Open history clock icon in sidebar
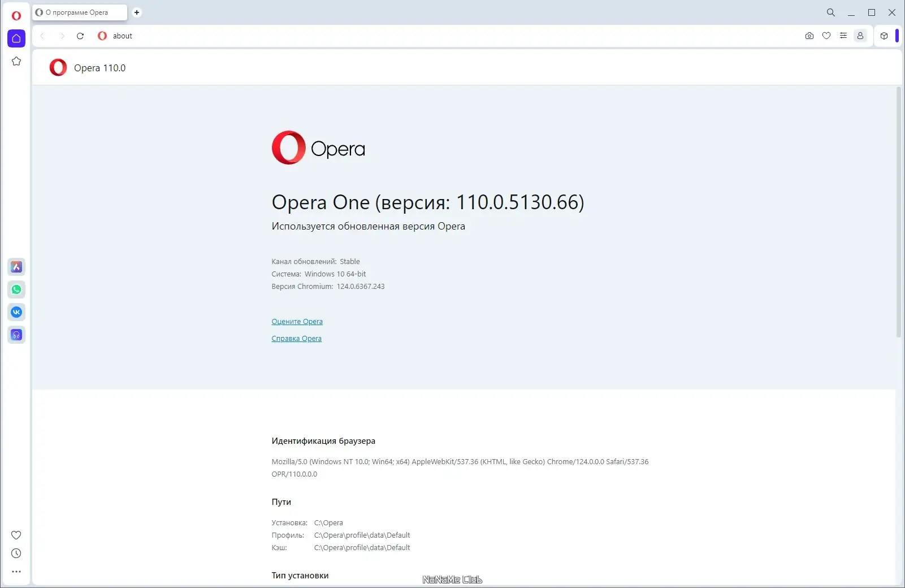 point(16,554)
